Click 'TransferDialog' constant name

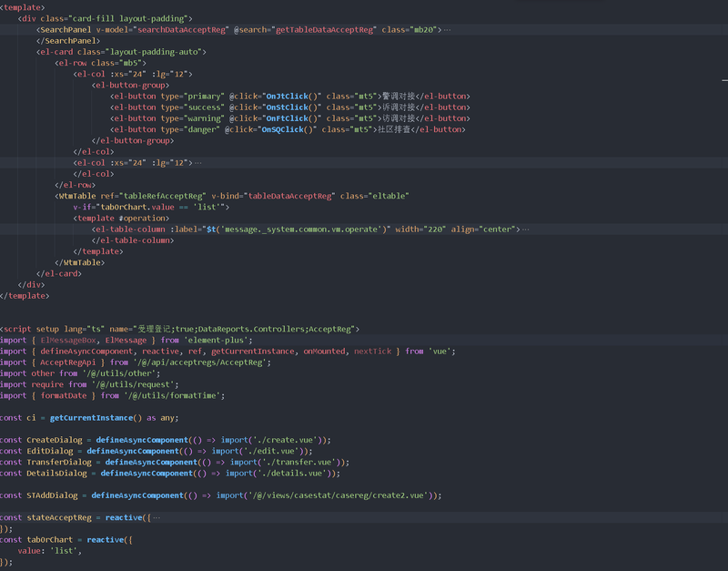tap(59, 463)
